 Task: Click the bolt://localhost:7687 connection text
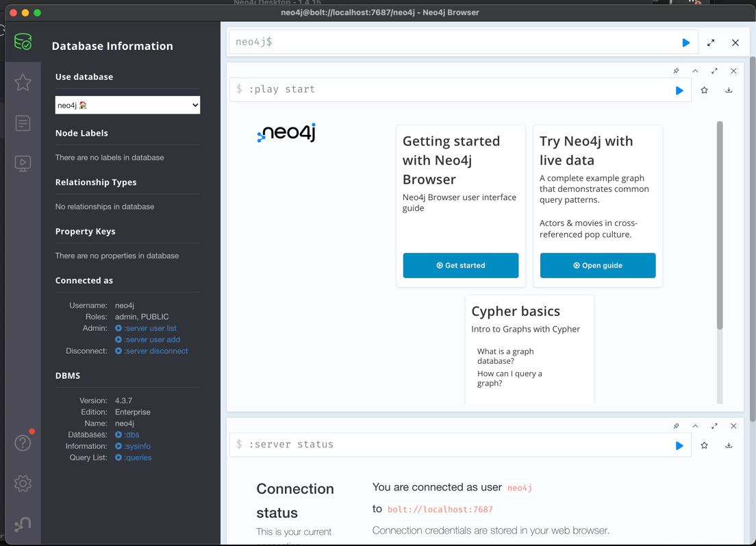pyautogui.click(x=440, y=509)
